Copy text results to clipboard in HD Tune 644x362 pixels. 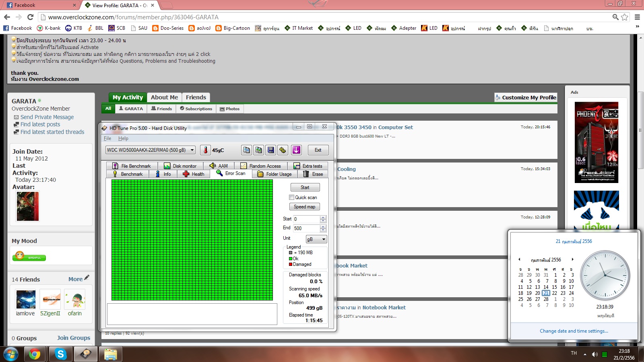(x=246, y=150)
